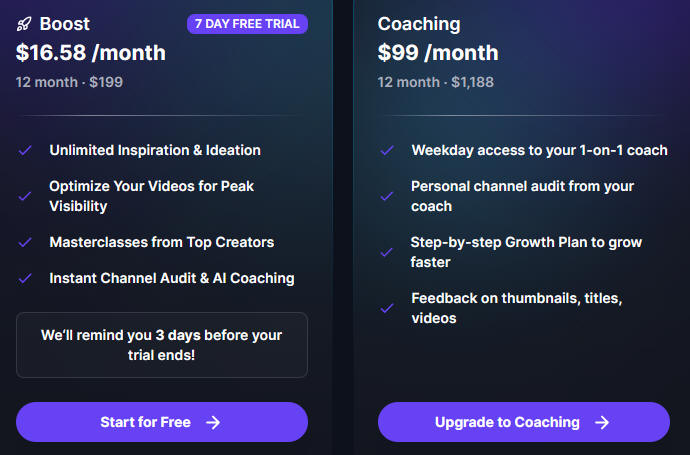Click the 12 month · $1,188 billing text

tap(436, 82)
